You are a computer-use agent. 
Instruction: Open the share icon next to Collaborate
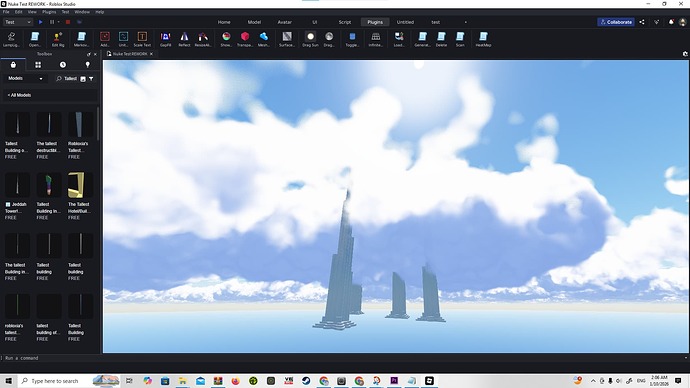pos(642,22)
